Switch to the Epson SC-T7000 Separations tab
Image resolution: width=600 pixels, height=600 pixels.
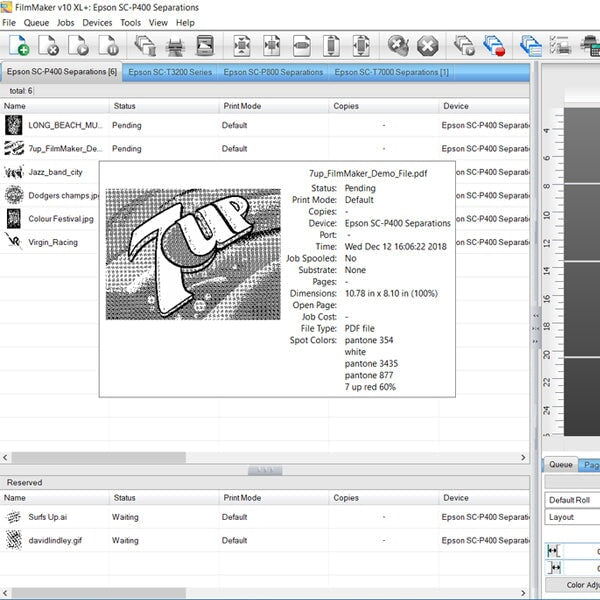pyautogui.click(x=391, y=72)
